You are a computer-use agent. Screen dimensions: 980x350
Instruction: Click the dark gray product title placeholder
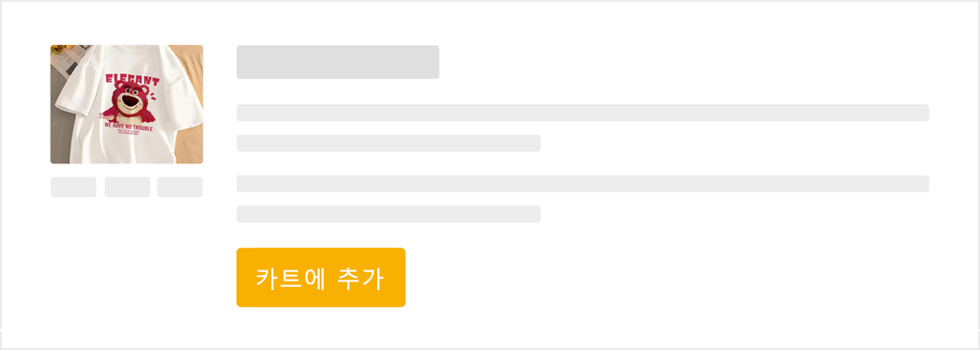point(338,62)
